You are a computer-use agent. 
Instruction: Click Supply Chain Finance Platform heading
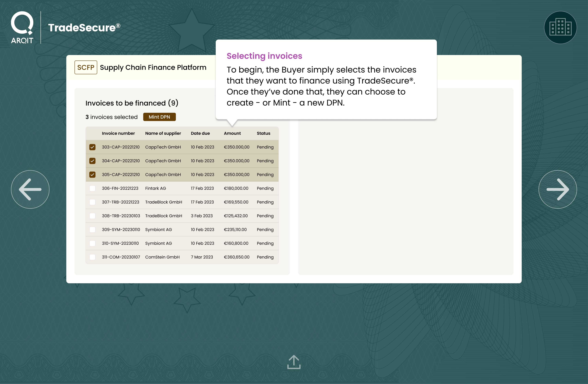click(153, 67)
